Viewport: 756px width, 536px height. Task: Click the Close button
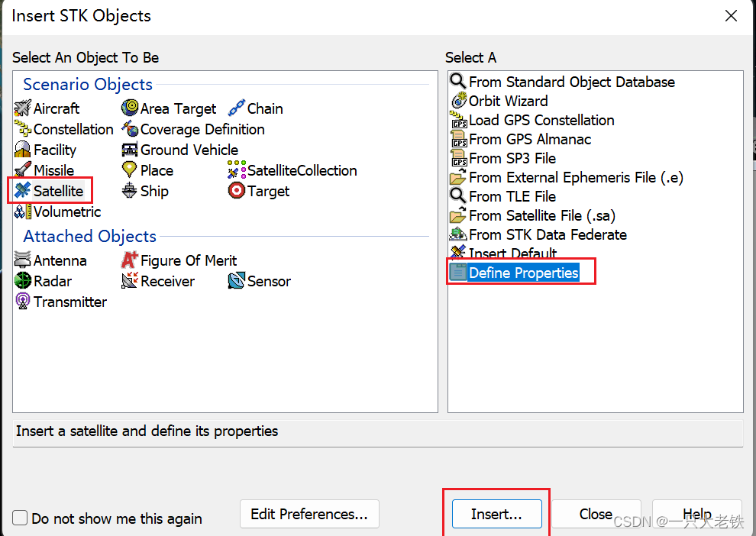pyautogui.click(x=596, y=515)
